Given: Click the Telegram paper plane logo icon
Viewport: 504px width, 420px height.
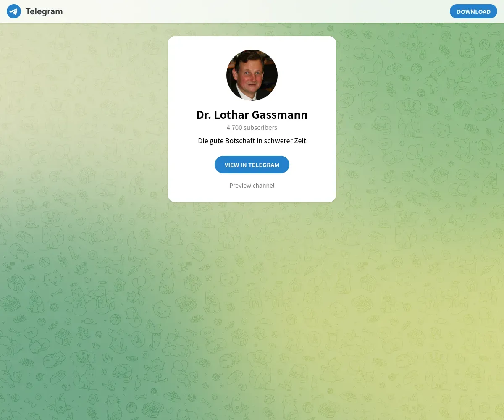Looking at the screenshot, I should (14, 11).
